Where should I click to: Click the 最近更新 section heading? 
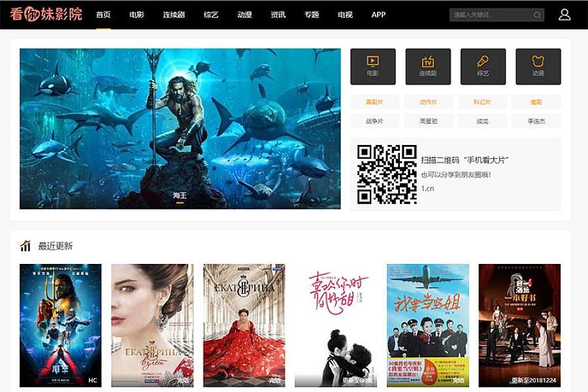click(56, 246)
